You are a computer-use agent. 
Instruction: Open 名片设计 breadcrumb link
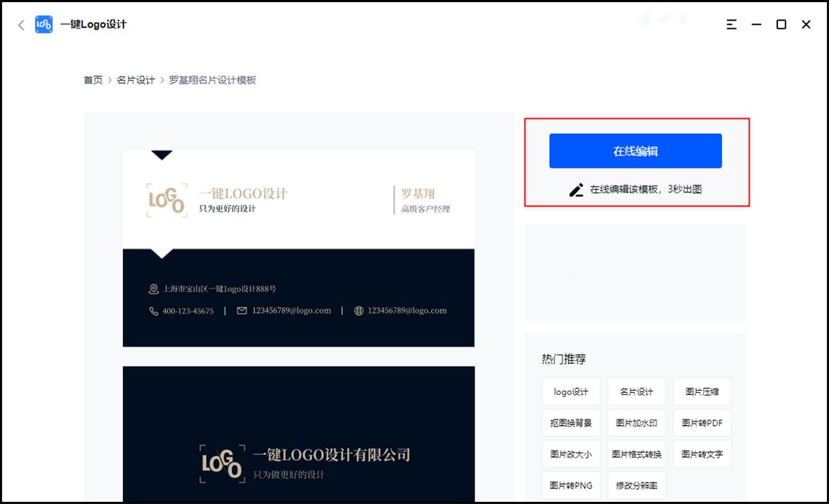(x=135, y=79)
